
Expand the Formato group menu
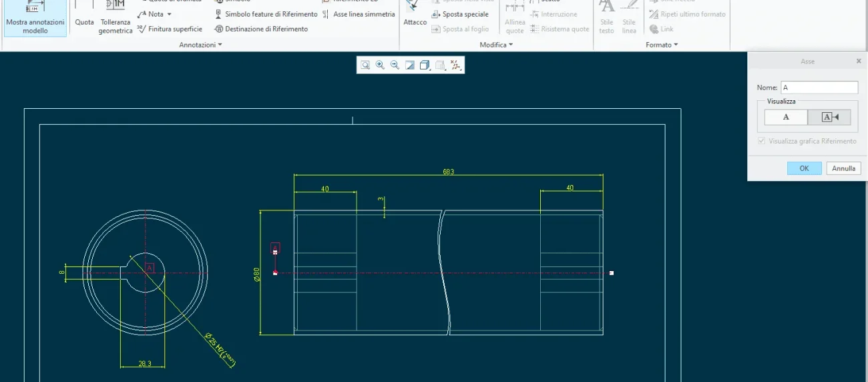coord(662,45)
